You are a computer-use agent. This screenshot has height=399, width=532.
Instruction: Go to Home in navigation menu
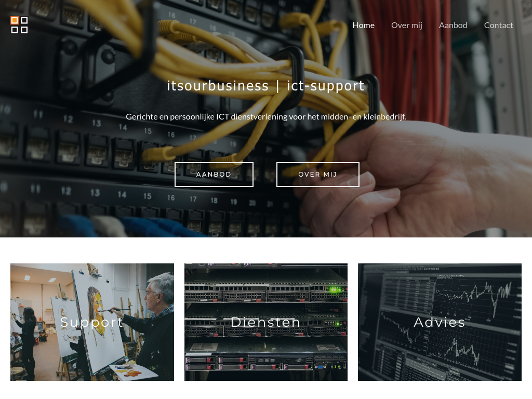[363, 25]
